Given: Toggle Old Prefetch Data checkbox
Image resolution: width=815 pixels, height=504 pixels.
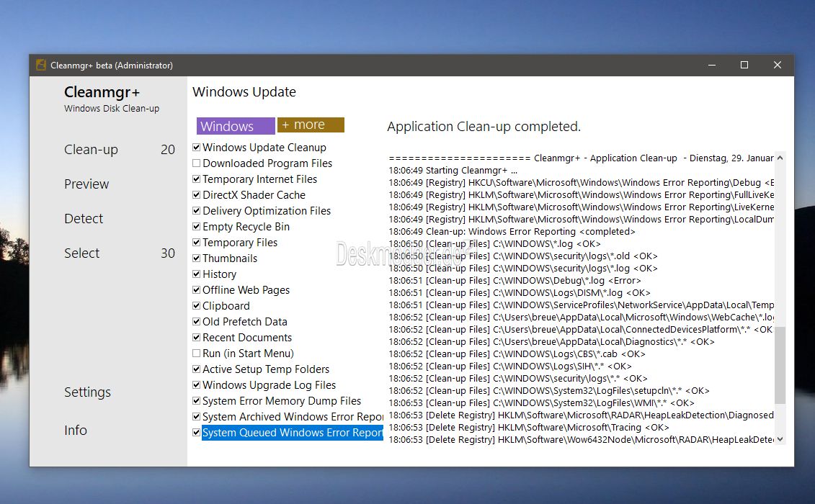Looking at the screenshot, I should point(197,322).
